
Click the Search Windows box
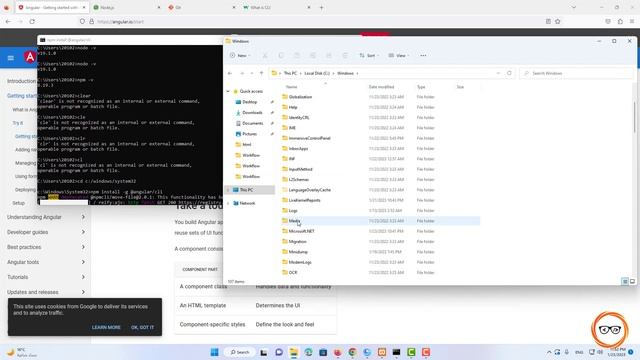click(577, 73)
